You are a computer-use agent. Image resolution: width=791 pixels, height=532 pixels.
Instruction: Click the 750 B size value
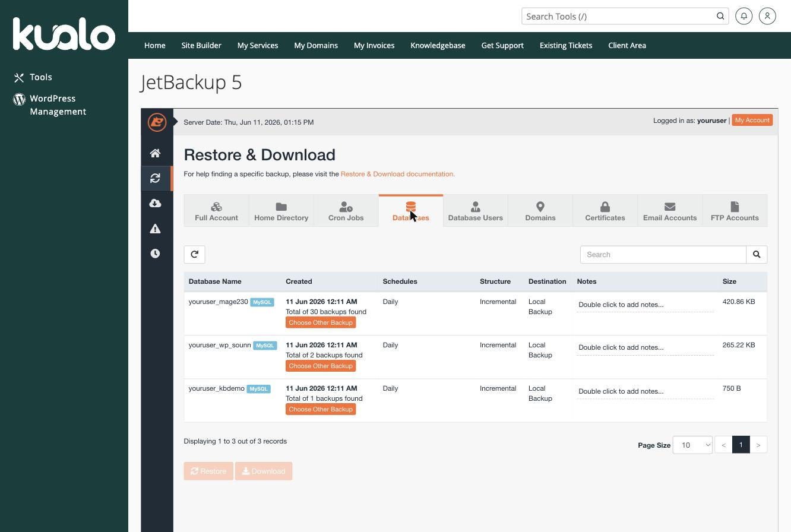(732, 388)
